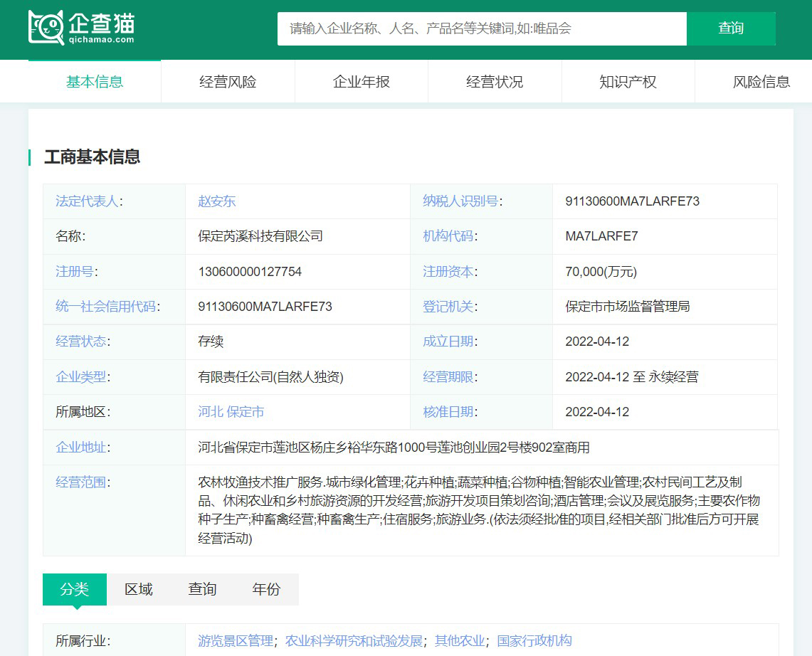
Task: Click the 工商基本信息 section heading
Action: pyautogui.click(x=93, y=157)
